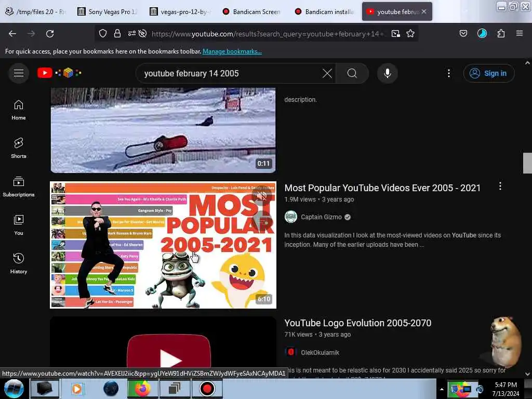Open the Pocket save icon
Viewport: 532px width, 399px height.
463,33
